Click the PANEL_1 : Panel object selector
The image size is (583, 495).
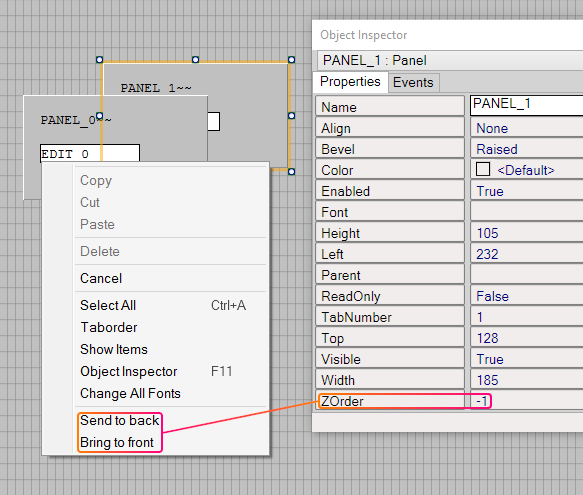coord(450,60)
